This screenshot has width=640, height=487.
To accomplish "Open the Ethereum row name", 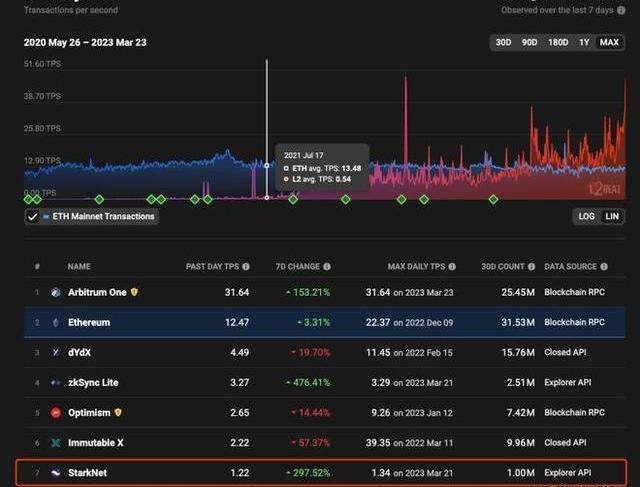I will (89, 322).
